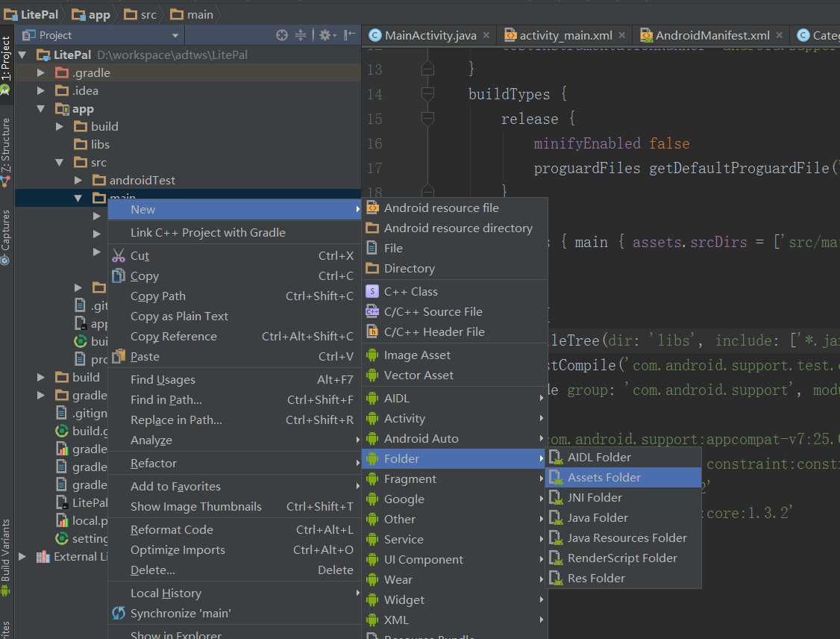The height and width of the screenshot is (639, 840).
Task: Close the activity_main.xml tab
Action: pyautogui.click(x=621, y=35)
